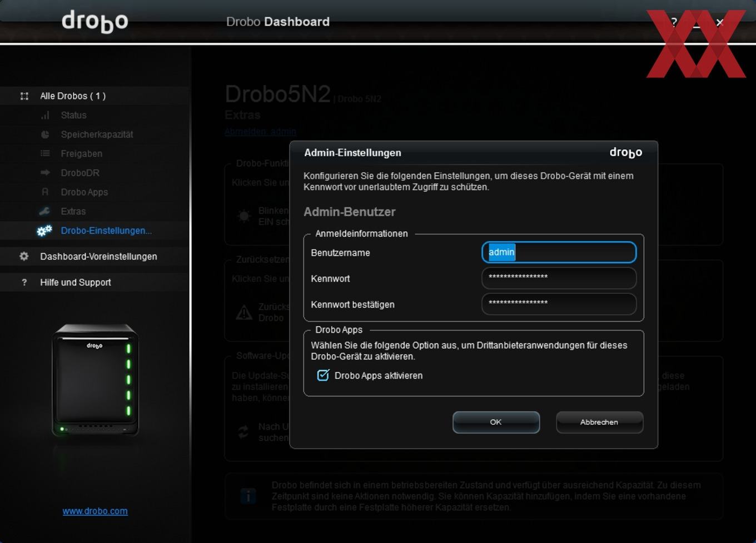Close the Drobo Dashboard window
The height and width of the screenshot is (543, 756).
[720, 22]
